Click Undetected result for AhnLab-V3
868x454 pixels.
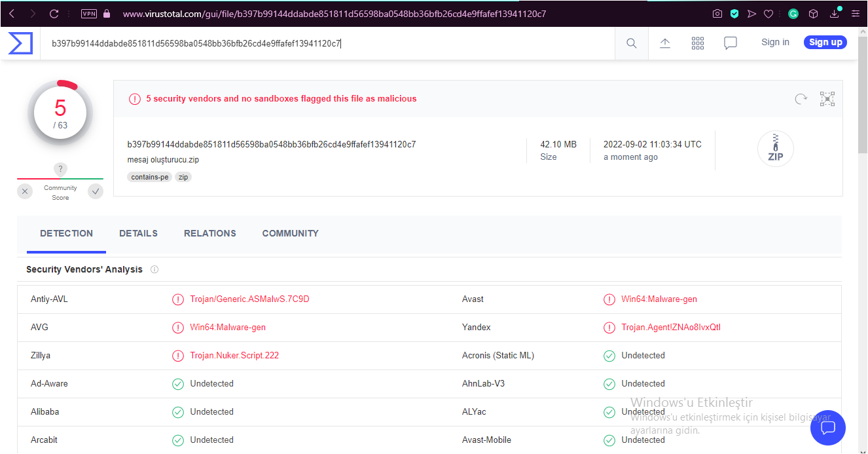coord(643,384)
